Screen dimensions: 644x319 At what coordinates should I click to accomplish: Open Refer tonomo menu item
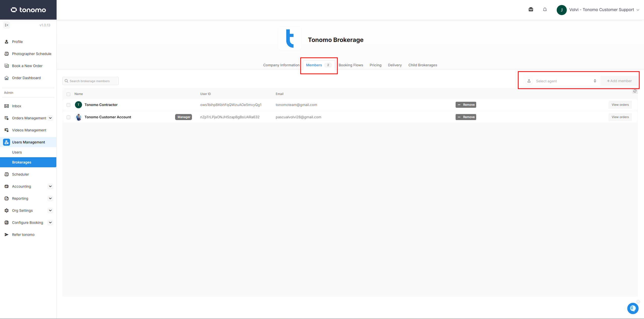(x=23, y=235)
